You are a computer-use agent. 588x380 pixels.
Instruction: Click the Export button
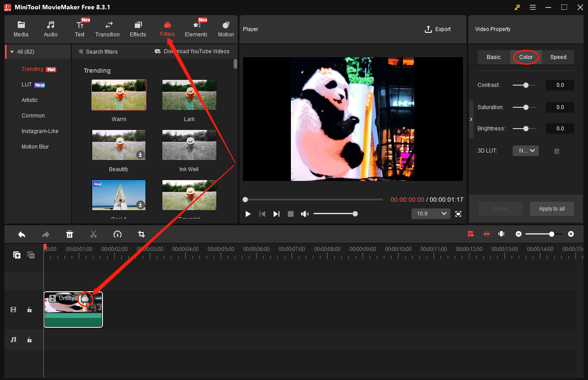(x=438, y=29)
